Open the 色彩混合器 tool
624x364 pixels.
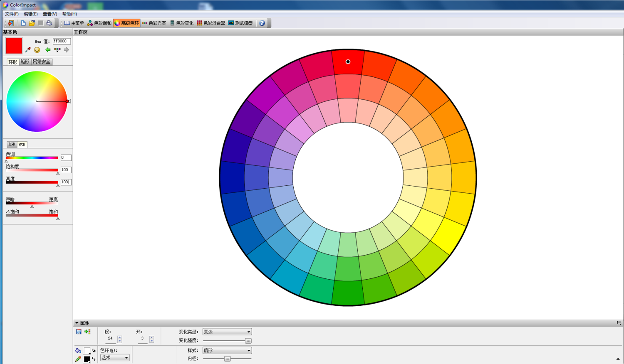click(x=211, y=23)
